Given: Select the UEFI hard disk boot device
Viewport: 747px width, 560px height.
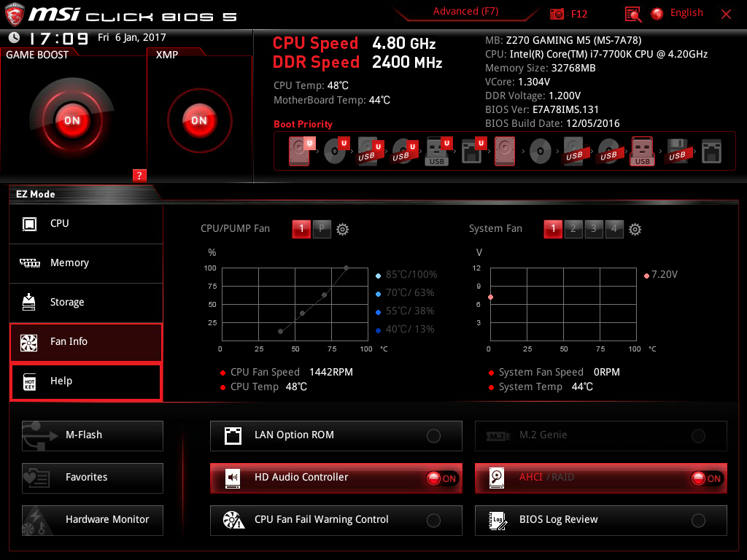Looking at the screenshot, I should coord(301,152).
